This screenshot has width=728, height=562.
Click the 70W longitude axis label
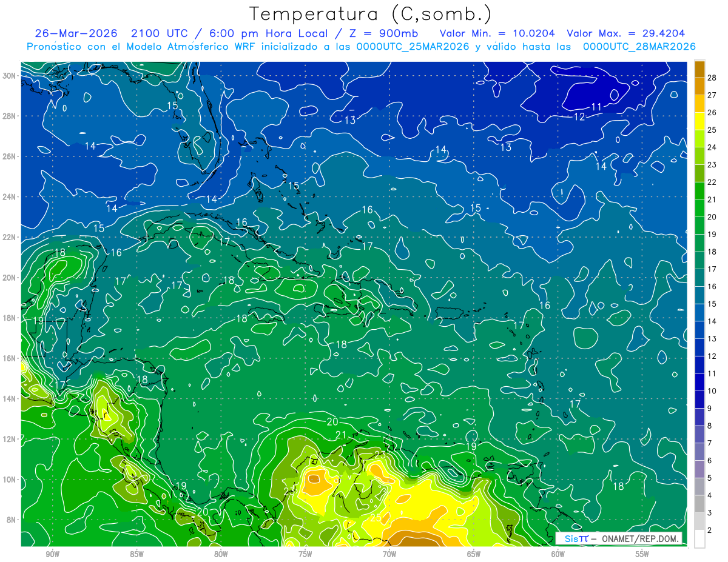point(389,554)
